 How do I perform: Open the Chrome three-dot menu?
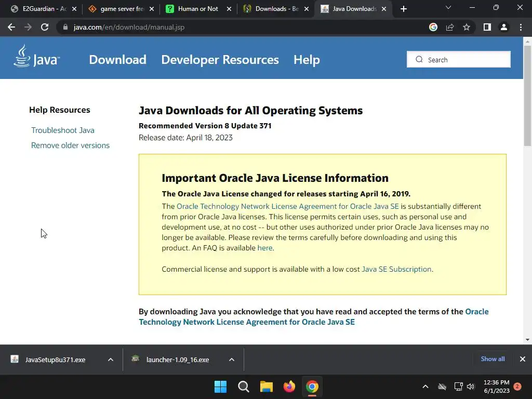(521, 27)
